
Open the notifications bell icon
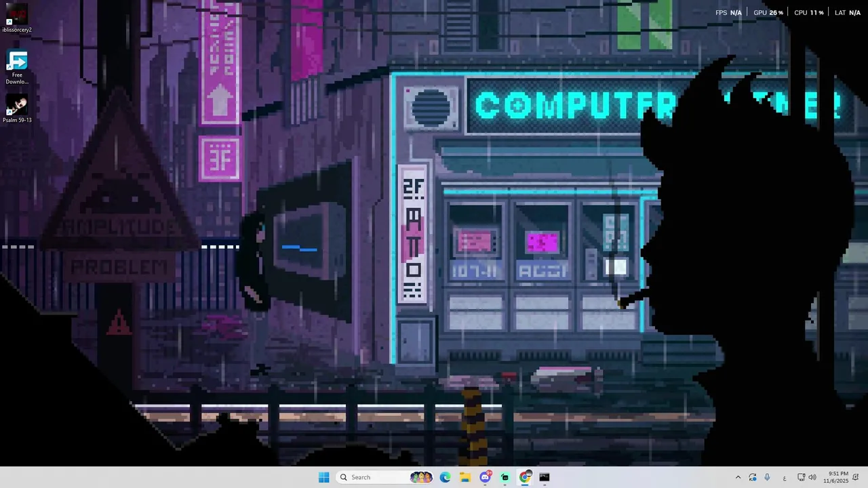coord(856,477)
